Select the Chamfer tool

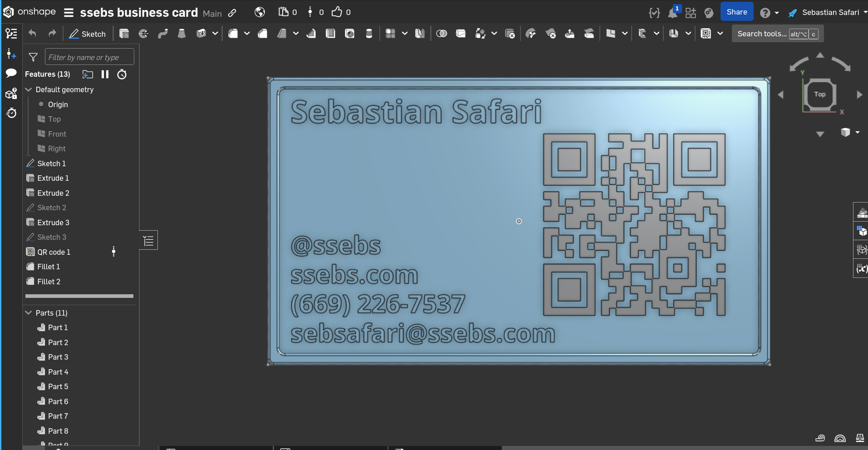click(262, 34)
